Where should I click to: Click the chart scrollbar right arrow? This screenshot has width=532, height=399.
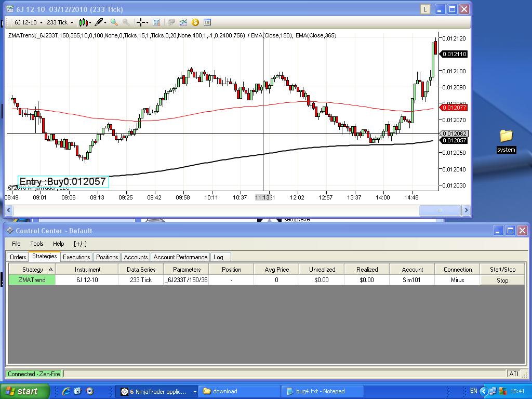tap(466, 210)
